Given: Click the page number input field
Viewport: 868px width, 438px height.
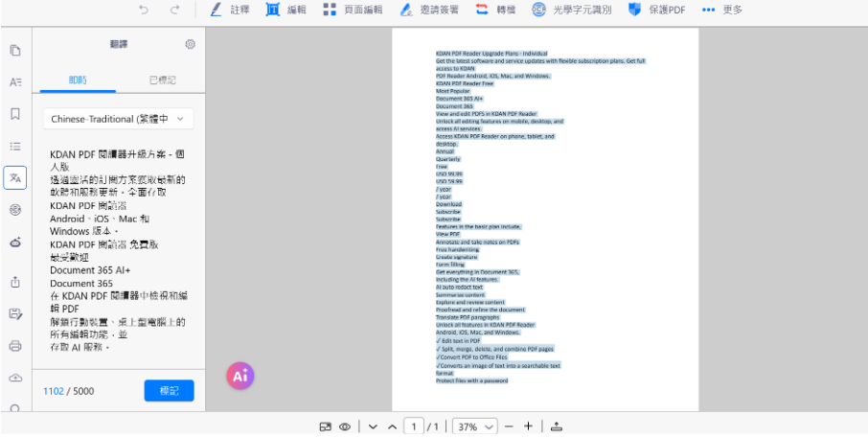Looking at the screenshot, I should (x=414, y=426).
